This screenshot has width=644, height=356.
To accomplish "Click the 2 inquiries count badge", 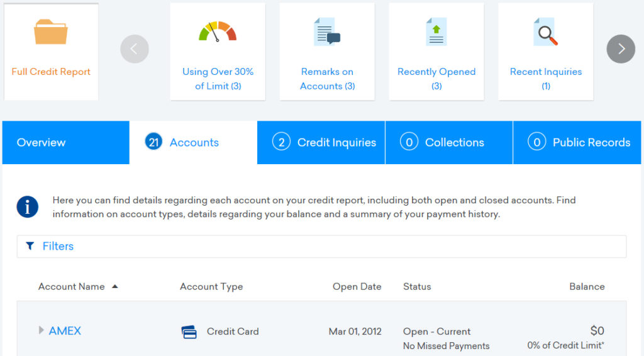I will pyautogui.click(x=281, y=142).
